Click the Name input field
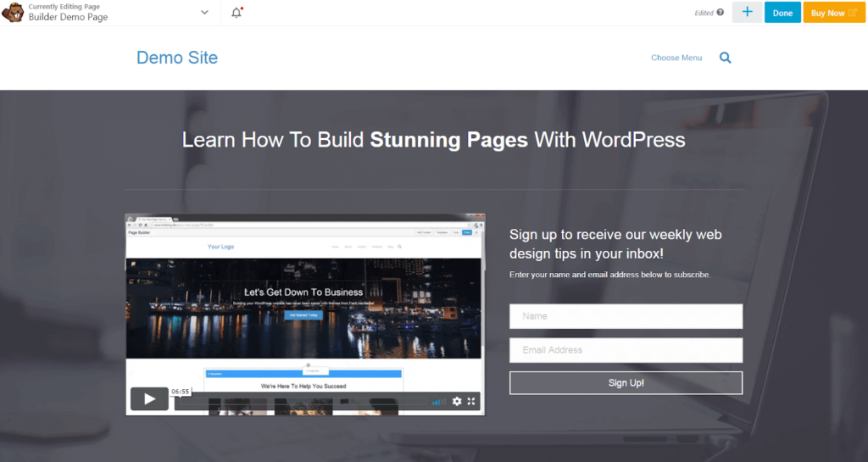The width and height of the screenshot is (868, 462). point(626,316)
